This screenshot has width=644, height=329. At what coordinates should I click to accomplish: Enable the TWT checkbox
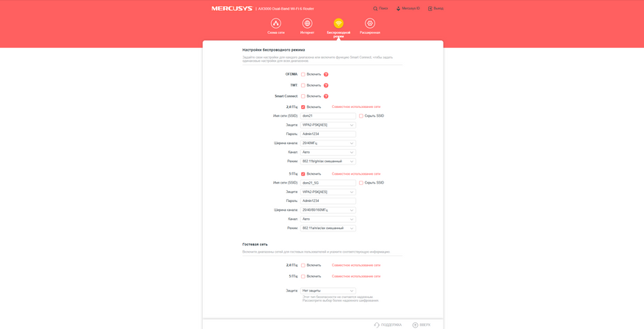pyautogui.click(x=303, y=85)
